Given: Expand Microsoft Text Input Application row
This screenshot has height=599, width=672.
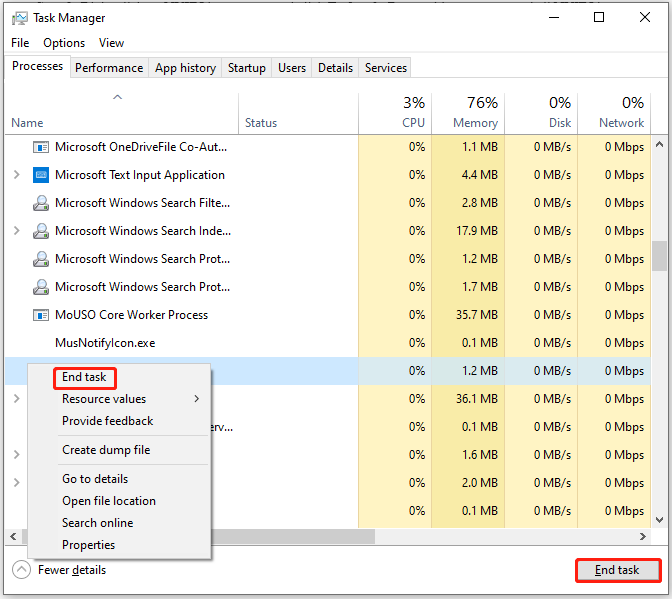Looking at the screenshot, I should pos(16,175).
